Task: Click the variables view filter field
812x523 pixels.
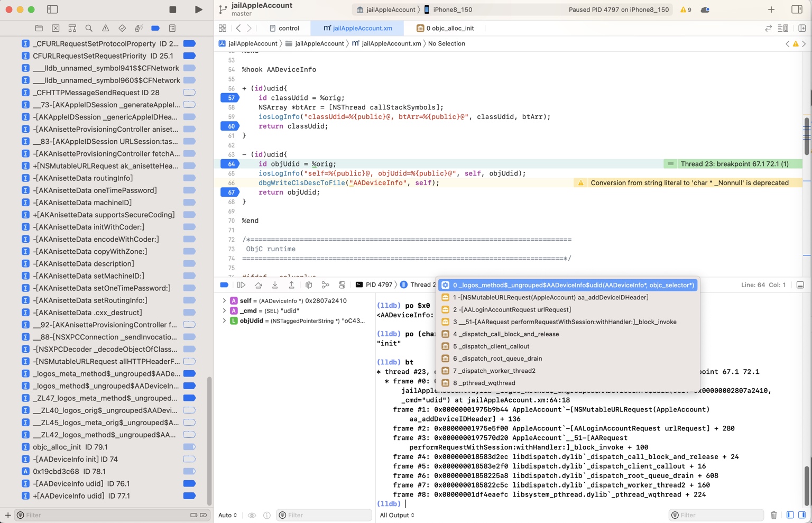Action: (x=324, y=515)
